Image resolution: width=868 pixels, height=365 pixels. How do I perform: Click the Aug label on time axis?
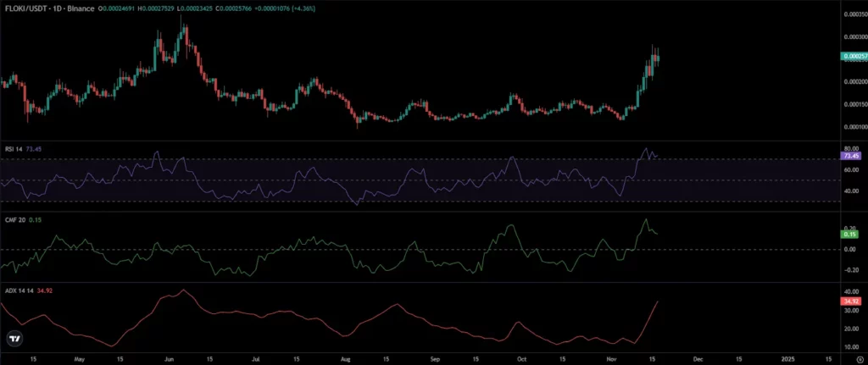[346, 359]
